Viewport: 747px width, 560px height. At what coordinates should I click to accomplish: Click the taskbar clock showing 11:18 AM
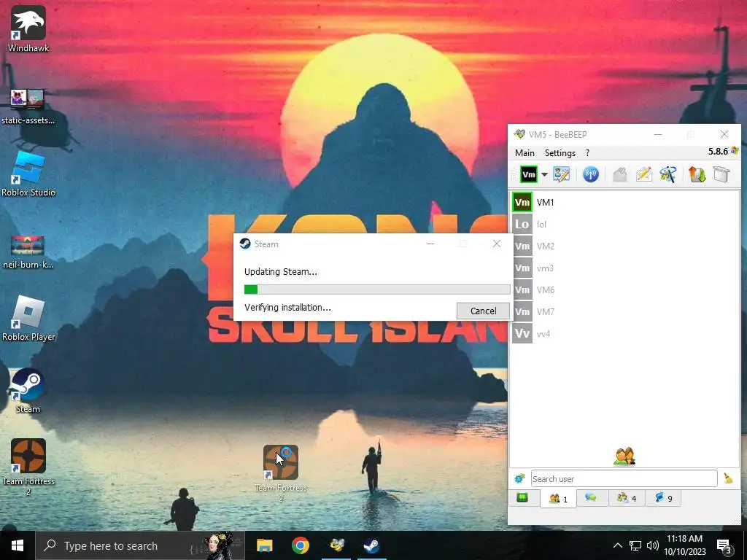coord(684,545)
